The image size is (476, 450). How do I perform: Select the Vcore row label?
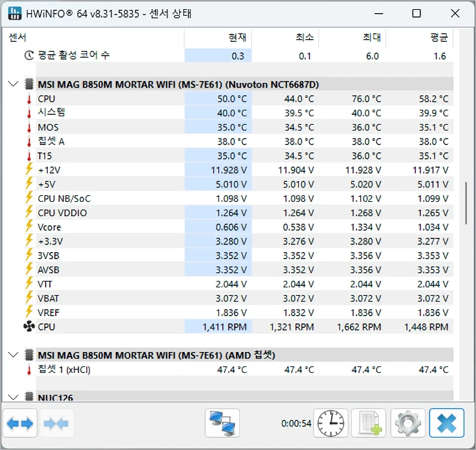tap(49, 227)
